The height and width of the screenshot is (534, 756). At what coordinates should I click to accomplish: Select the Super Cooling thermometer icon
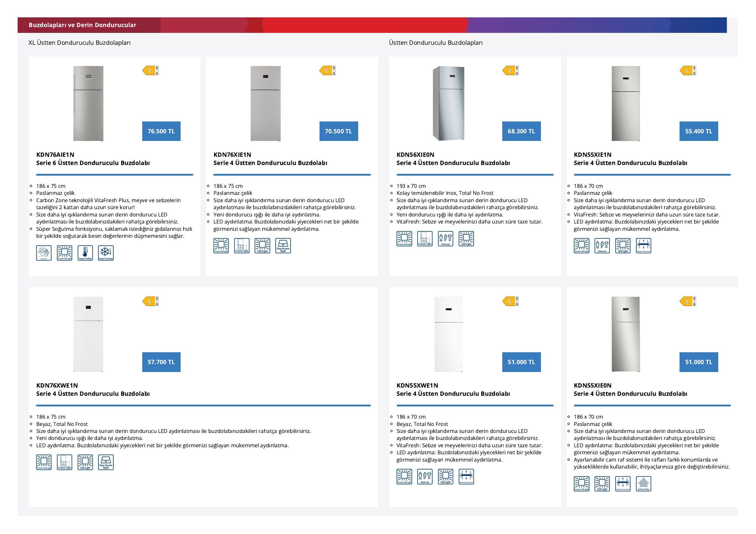[x=85, y=253]
